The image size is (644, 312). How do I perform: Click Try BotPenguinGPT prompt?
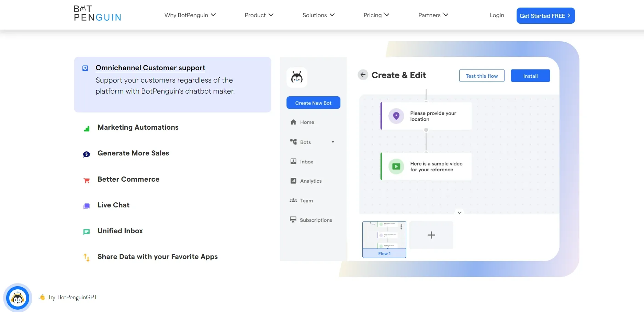pyautogui.click(x=68, y=297)
